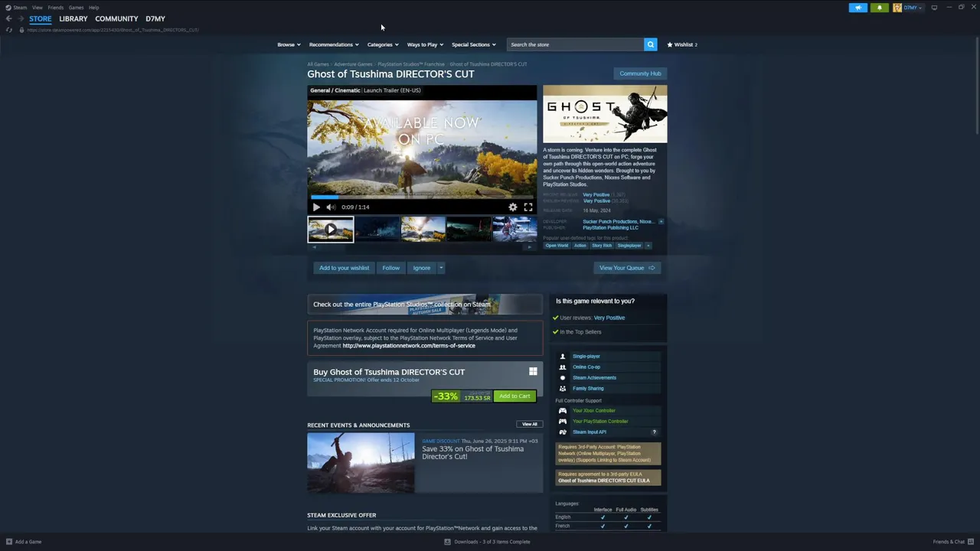
Task: Select the fifth media thumbnail with the samurai
Action: point(514,229)
